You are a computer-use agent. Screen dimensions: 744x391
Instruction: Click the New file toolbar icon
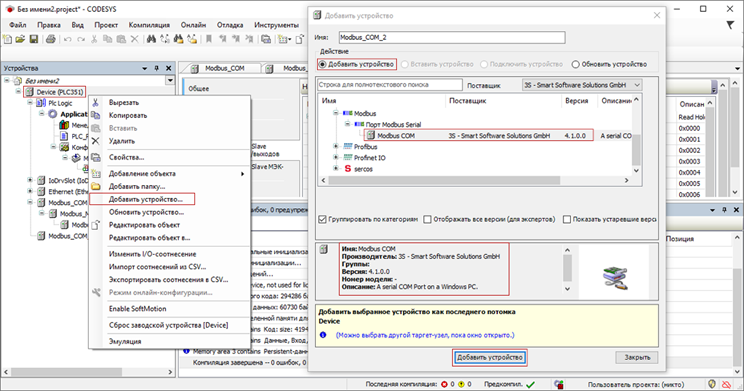(8, 39)
